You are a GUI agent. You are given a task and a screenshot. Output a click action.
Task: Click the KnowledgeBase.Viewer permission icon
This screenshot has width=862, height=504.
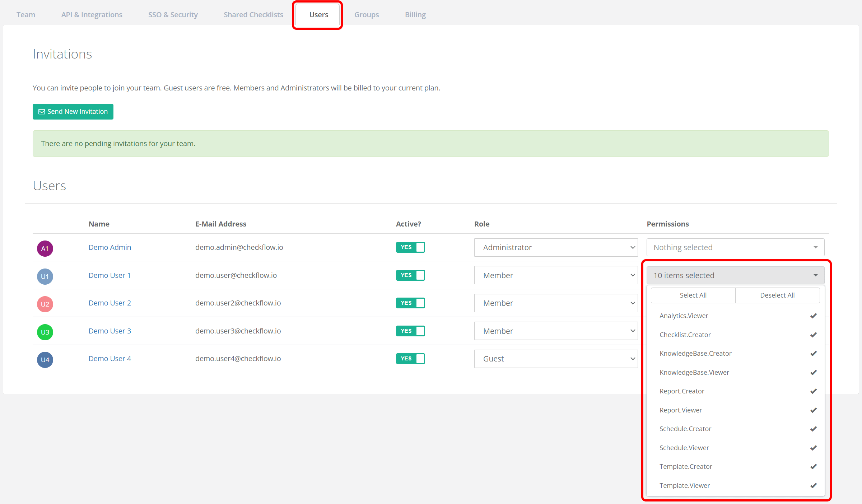pyautogui.click(x=814, y=372)
